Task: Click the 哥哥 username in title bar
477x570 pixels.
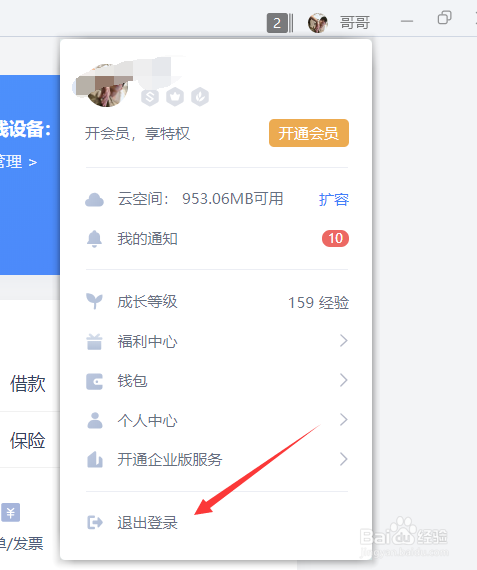Action: click(355, 23)
